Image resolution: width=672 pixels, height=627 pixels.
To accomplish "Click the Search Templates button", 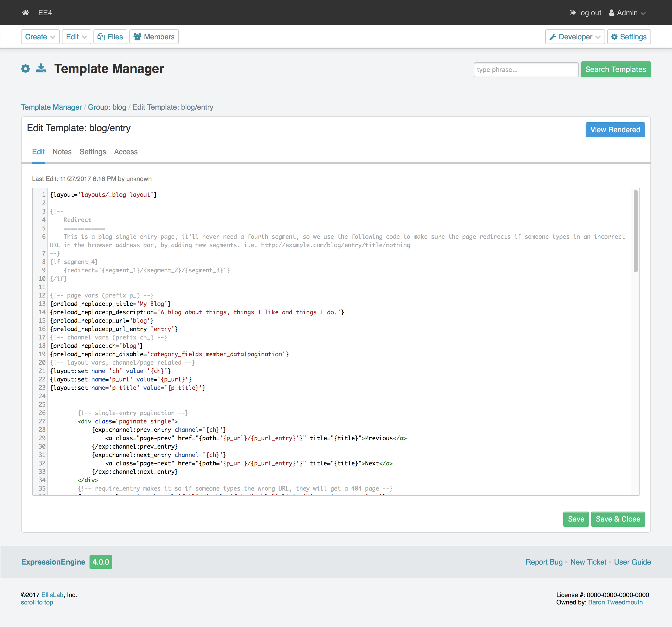I will coord(616,69).
